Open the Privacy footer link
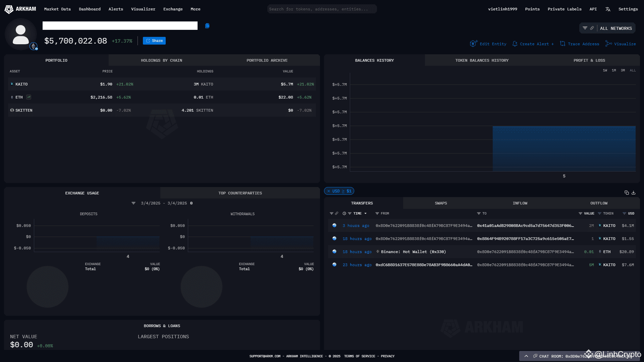Screen dimensions: 644x362 click(x=388, y=356)
